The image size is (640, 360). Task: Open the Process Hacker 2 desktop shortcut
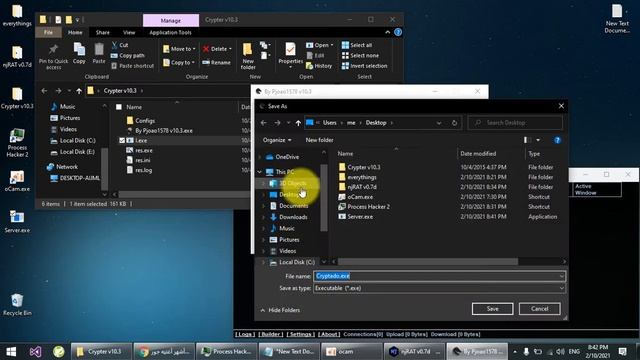17,142
